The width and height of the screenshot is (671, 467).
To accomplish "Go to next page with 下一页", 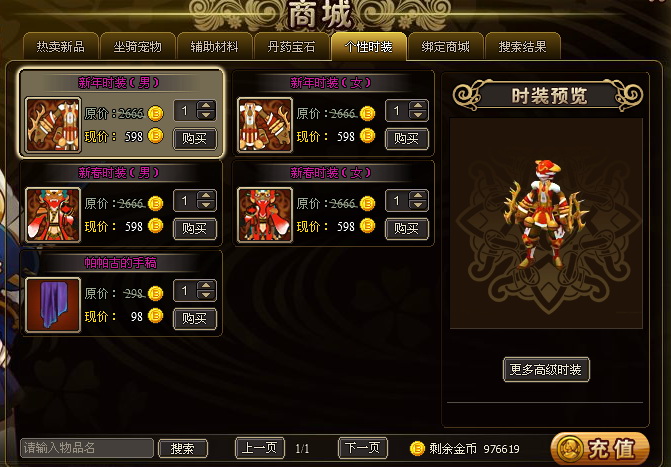I will click(x=363, y=448).
